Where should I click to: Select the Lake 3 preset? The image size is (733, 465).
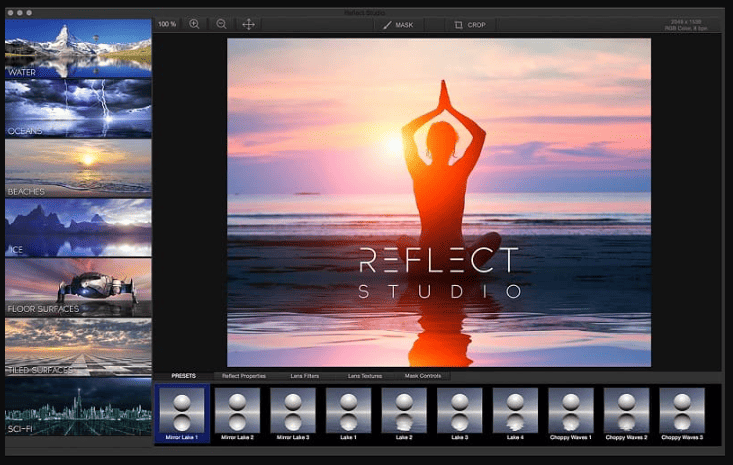click(x=460, y=414)
